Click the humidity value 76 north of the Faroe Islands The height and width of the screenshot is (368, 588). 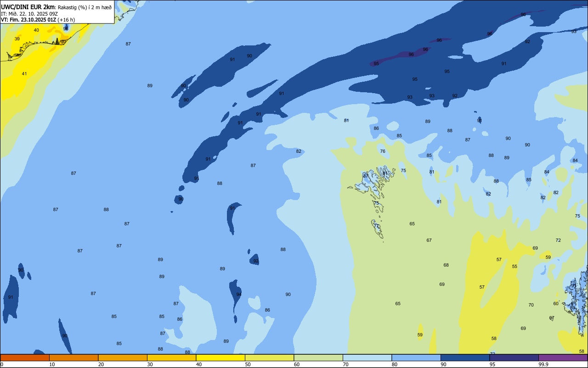pyautogui.click(x=383, y=151)
